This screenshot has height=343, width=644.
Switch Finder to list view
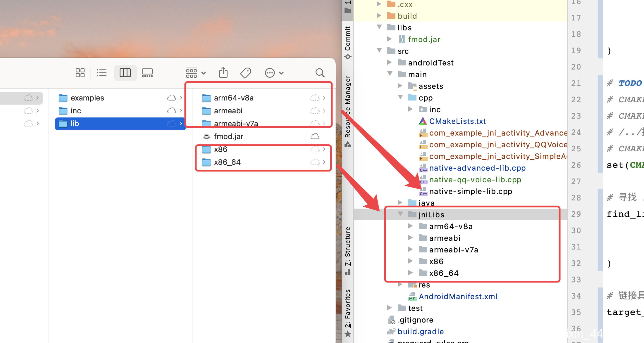[101, 73]
